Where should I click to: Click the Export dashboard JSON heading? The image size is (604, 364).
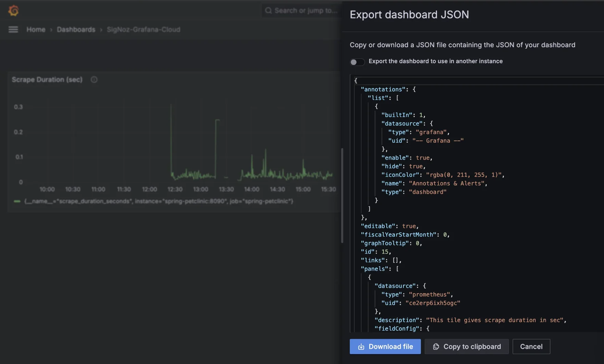pyautogui.click(x=409, y=15)
